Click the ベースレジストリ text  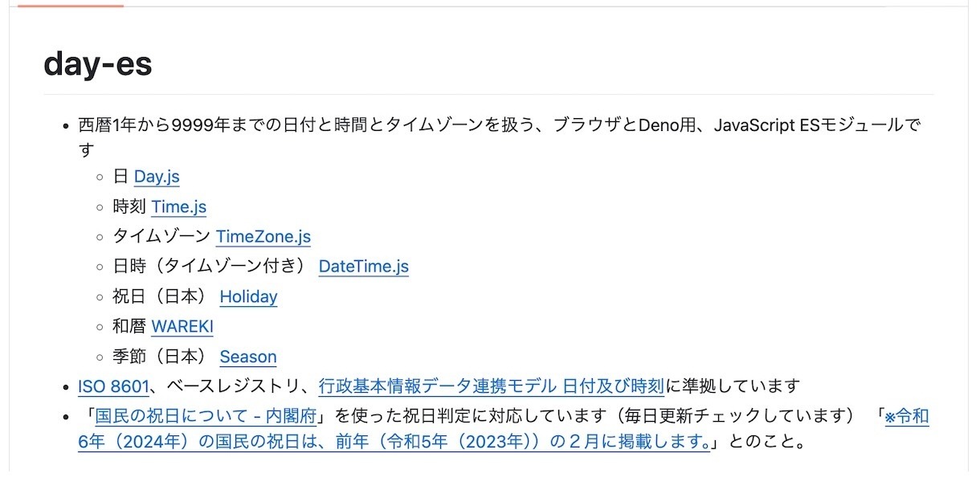238,387
